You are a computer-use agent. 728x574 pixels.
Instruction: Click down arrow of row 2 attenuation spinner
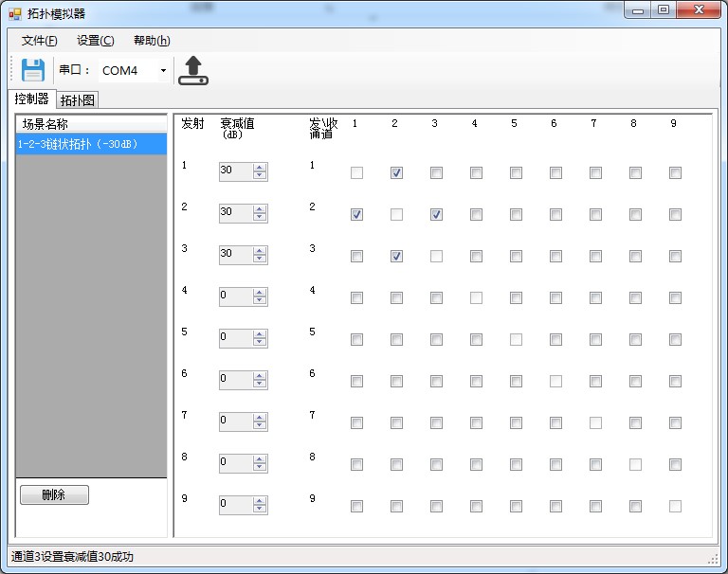[260, 217]
